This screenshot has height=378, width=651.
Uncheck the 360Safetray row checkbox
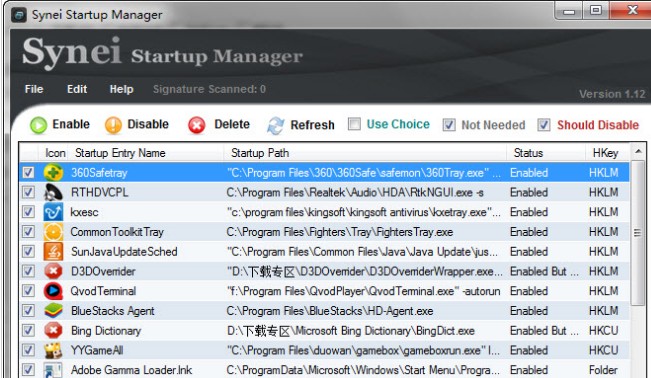[28, 172]
